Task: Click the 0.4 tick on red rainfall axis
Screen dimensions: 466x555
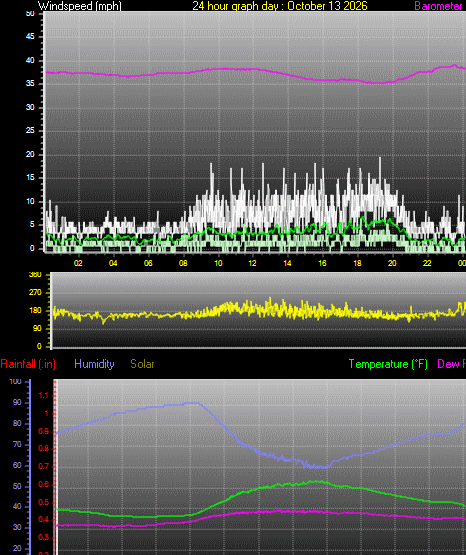Action: pyautogui.click(x=44, y=520)
